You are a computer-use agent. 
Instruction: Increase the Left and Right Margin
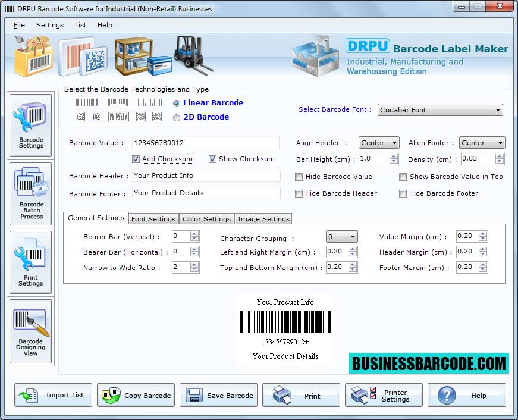[x=353, y=249]
